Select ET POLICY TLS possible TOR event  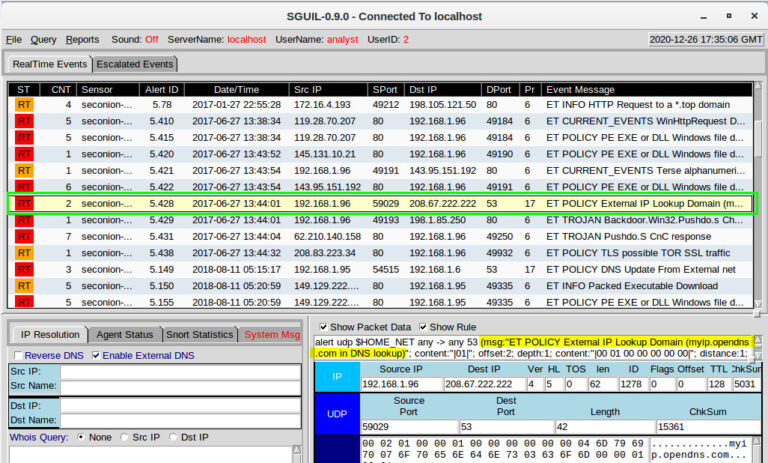(638, 253)
